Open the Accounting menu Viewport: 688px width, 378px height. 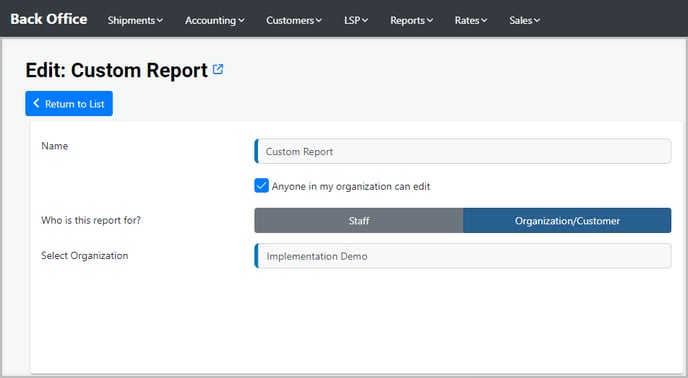click(x=215, y=20)
